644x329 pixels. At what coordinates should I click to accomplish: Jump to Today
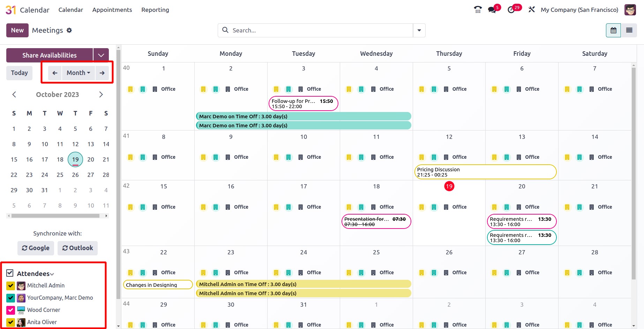[19, 73]
